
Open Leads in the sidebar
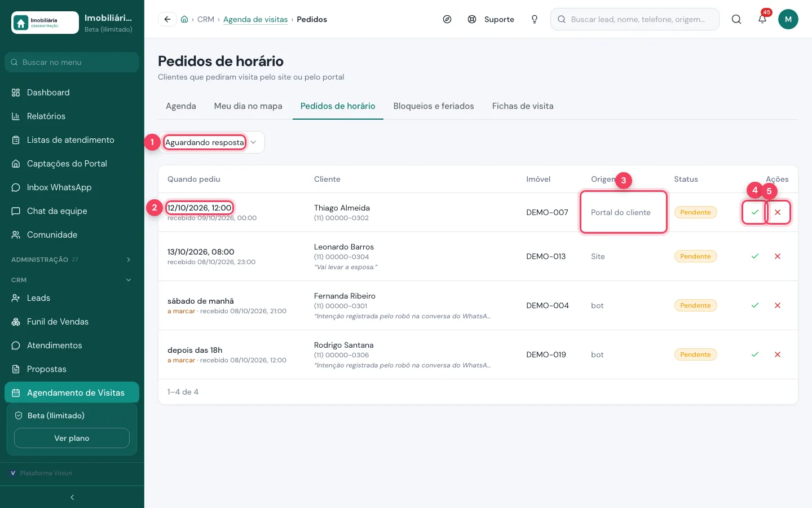pyautogui.click(x=72, y=298)
